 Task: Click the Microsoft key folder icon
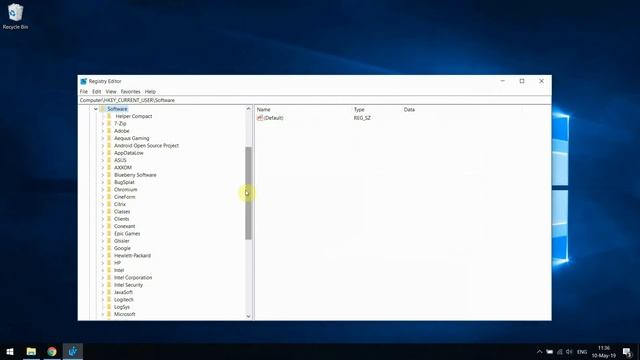(109, 314)
